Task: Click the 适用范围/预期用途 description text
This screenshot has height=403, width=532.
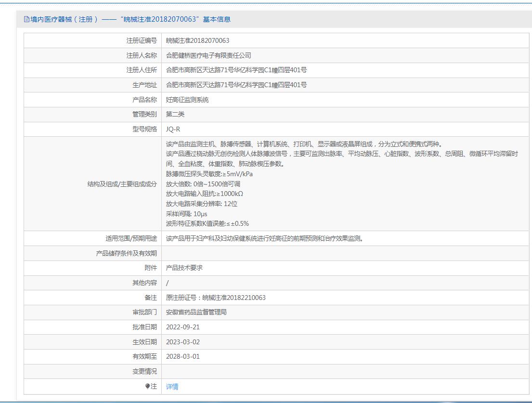Action: [x=264, y=238]
